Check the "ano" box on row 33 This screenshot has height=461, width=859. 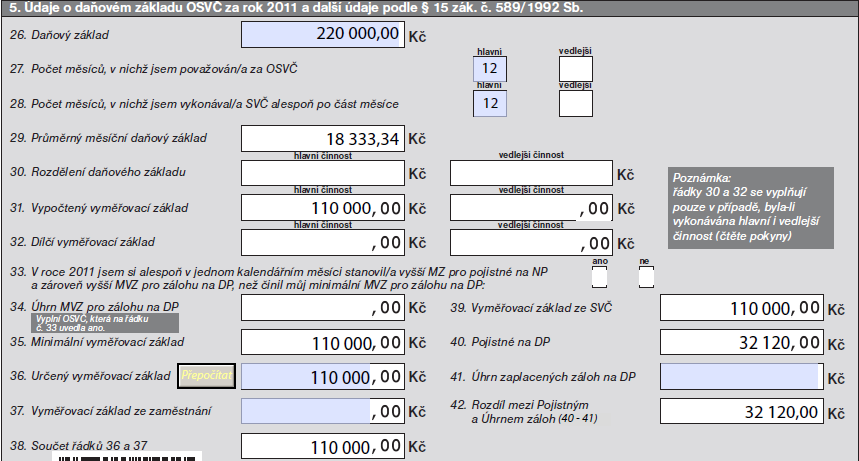(600, 277)
